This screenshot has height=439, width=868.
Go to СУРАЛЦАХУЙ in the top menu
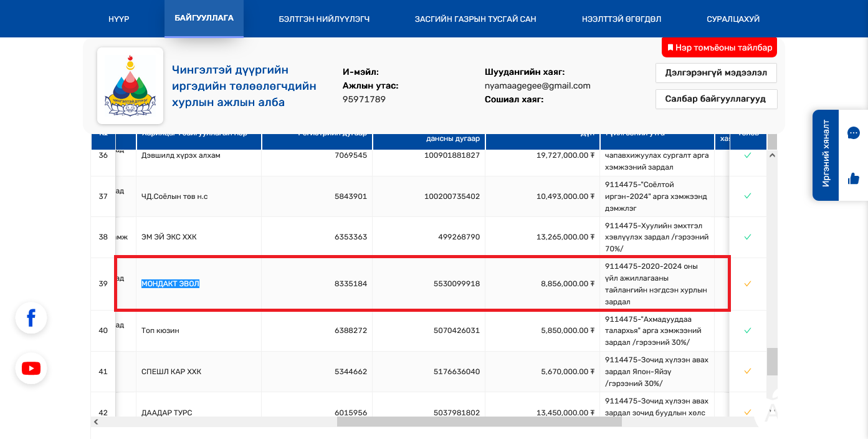(733, 19)
